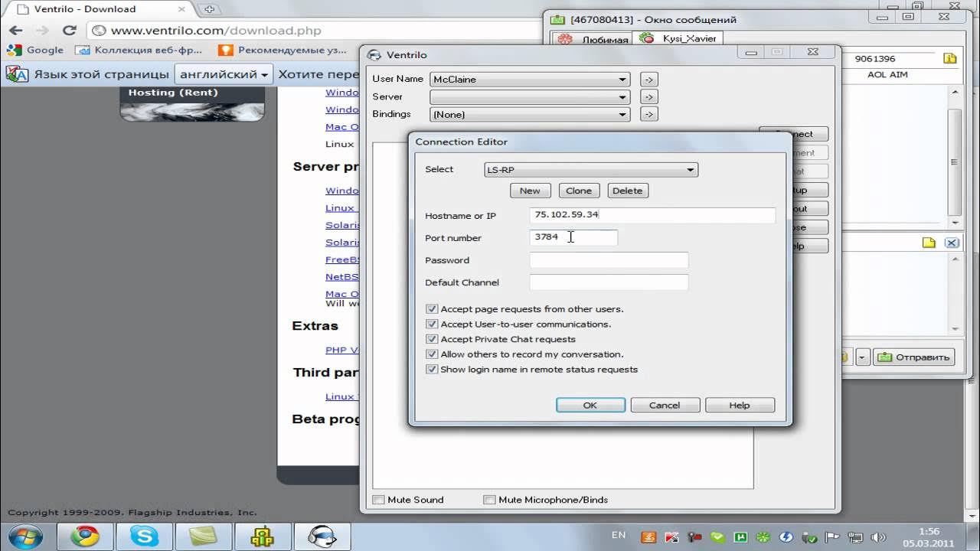This screenshot has height=551, width=980.
Task: Open the Select LS-RP dropdown
Action: (590, 170)
